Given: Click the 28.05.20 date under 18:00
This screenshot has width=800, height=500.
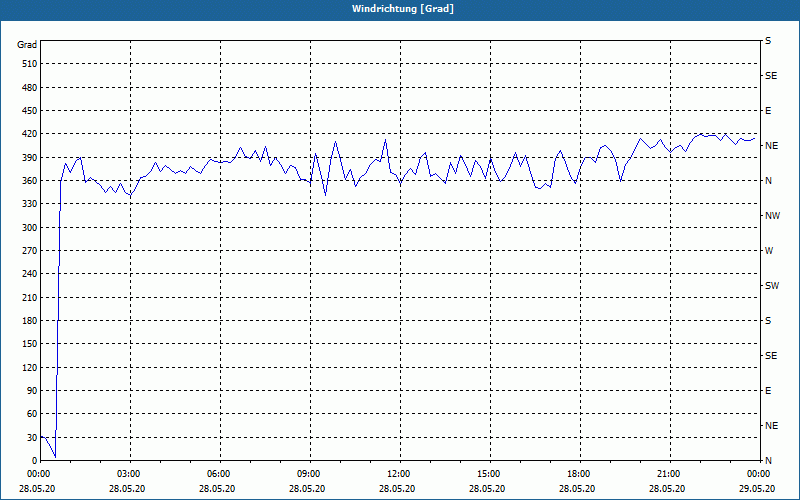Looking at the screenshot, I should (577, 488).
